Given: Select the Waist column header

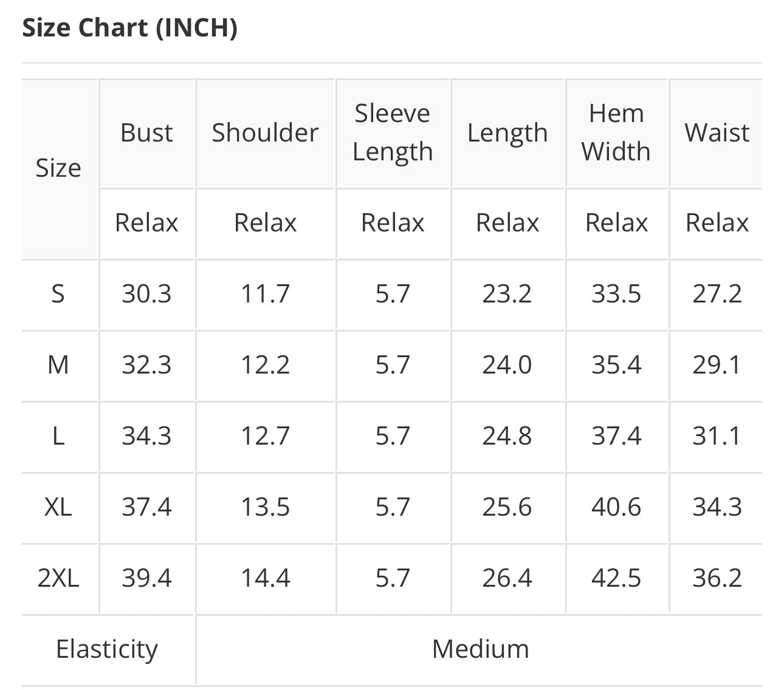Looking at the screenshot, I should pos(717,132).
